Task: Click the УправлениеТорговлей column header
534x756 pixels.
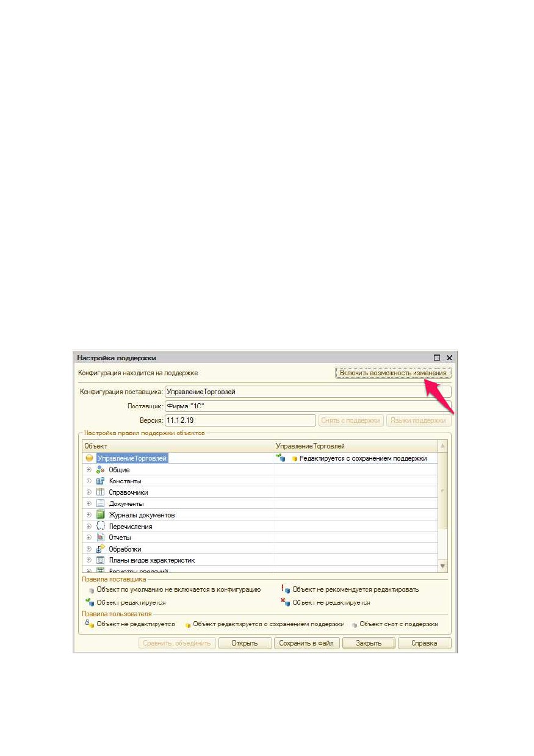Action: pyautogui.click(x=355, y=446)
